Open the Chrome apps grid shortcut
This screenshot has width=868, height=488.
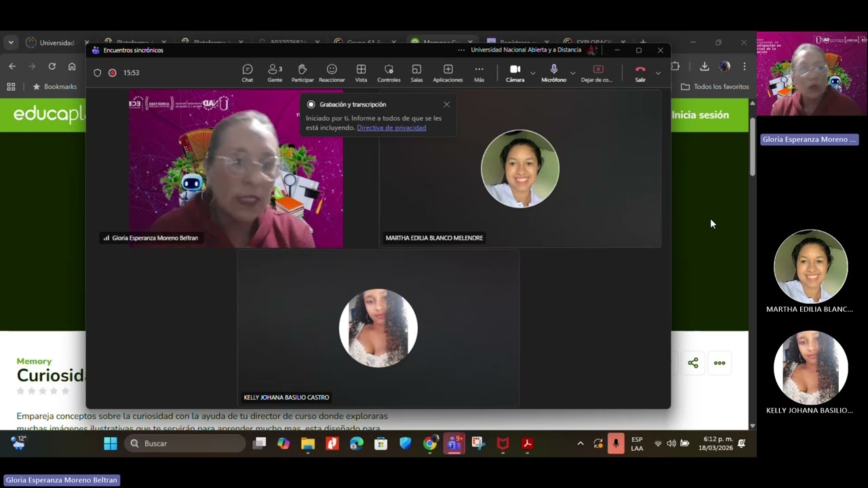point(11,87)
